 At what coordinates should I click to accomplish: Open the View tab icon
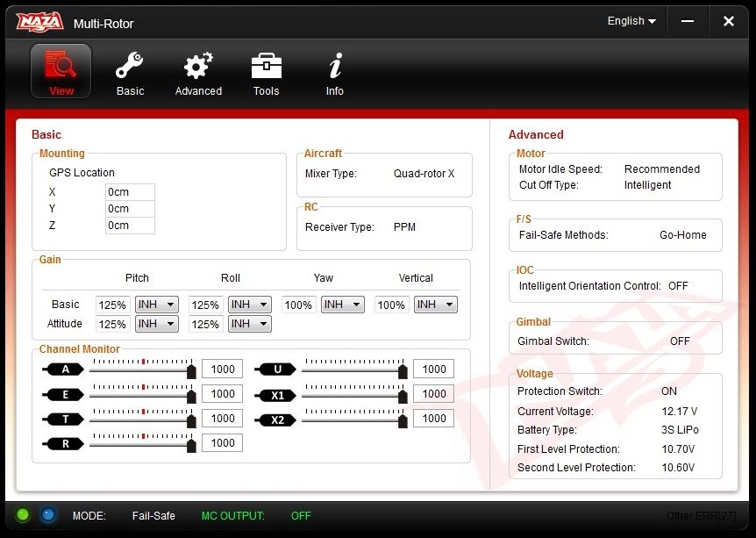[x=61, y=71]
